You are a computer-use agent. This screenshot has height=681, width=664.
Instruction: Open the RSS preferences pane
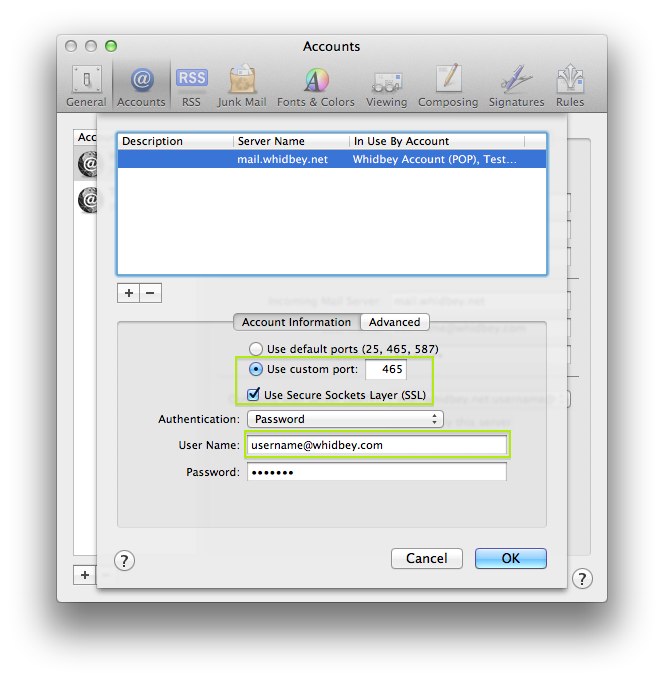click(x=192, y=86)
